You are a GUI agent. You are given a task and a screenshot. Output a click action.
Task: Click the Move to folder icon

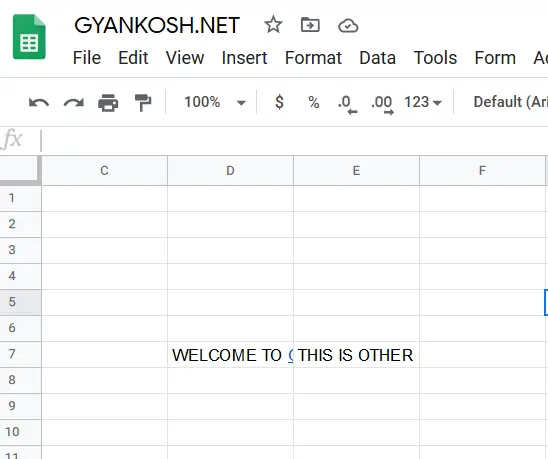(x=310, y=25)
